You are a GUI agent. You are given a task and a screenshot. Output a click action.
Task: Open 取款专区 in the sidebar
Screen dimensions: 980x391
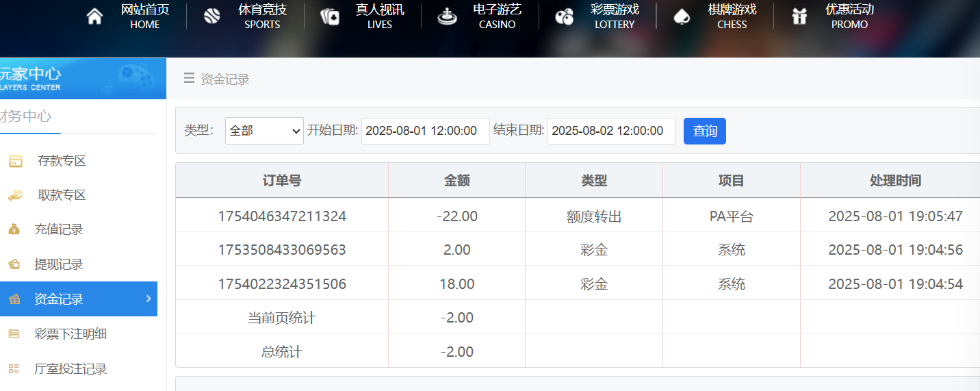62,195
